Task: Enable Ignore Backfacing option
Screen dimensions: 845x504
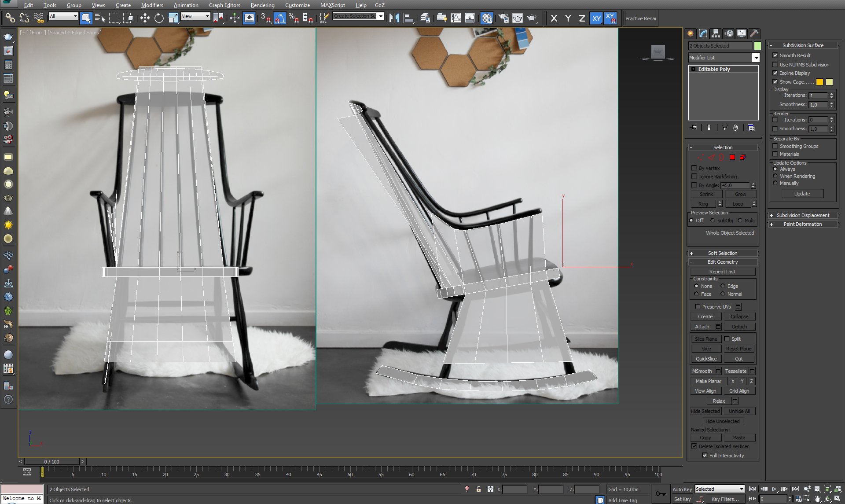Action: coord(694,177)
